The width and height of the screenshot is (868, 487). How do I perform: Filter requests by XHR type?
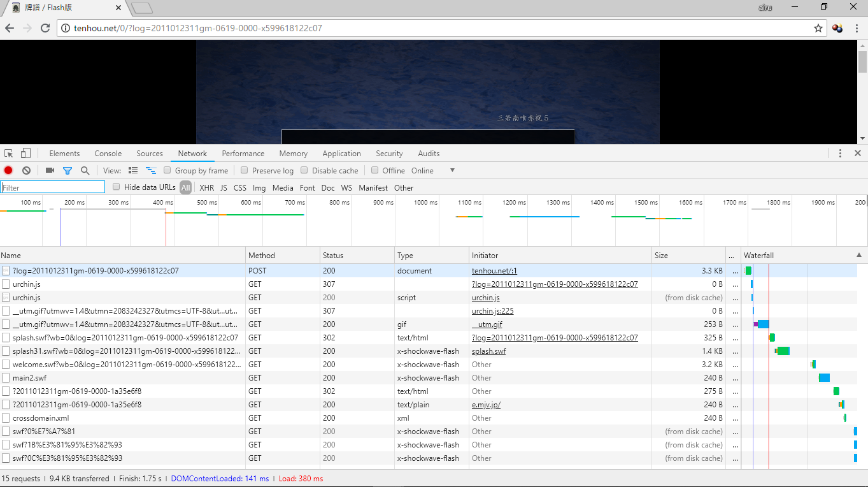206,188
